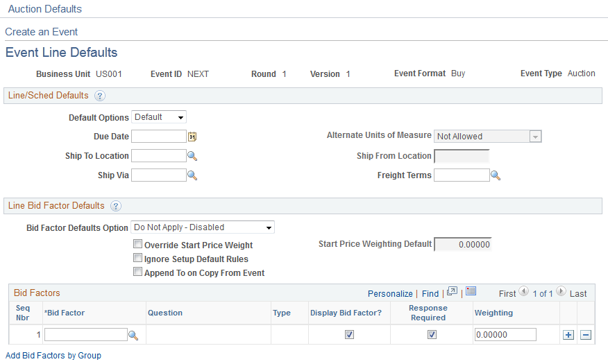Screen dimensions: 608x364
Task: Uncheck Display Bid Factor for row 1
Action: (x=349, y=335)
